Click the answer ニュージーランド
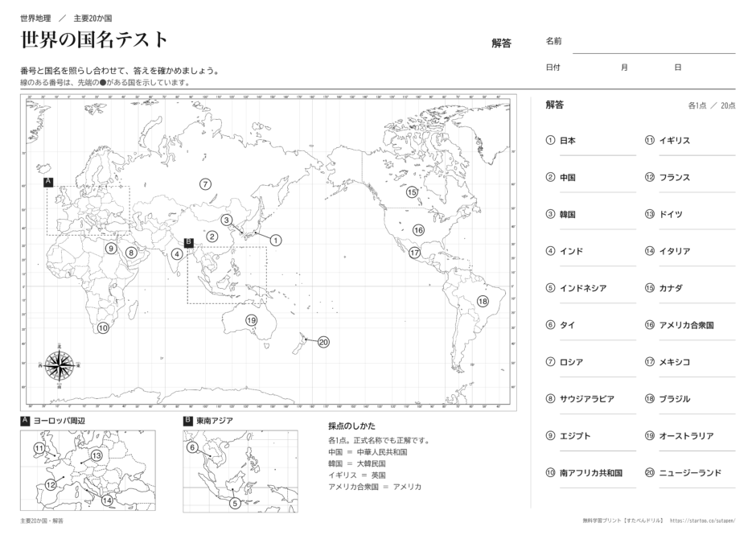 tap(690, 473)
